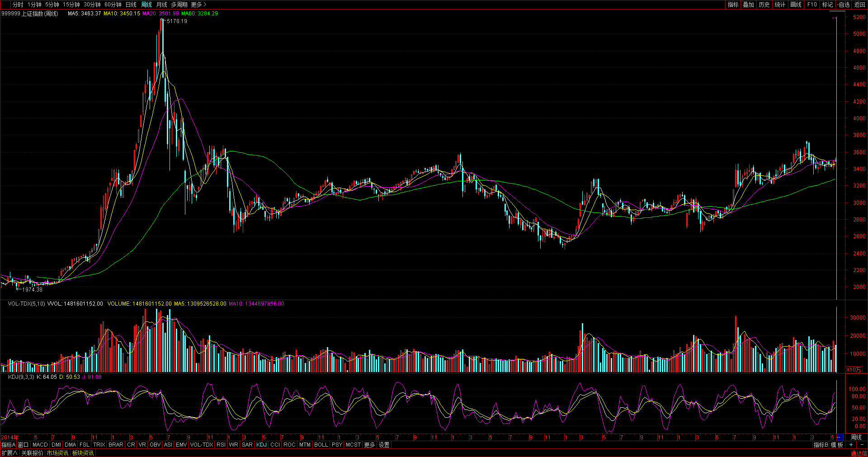Click the 叠加 overlay button
The image size is (868, 457).
[749, 5]
